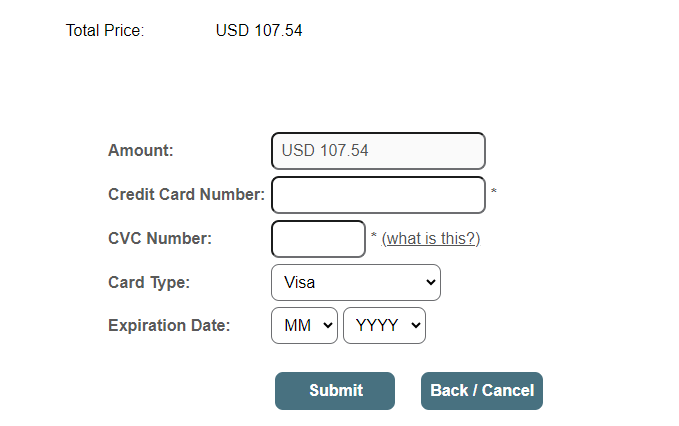Image resolution: width=679 pixels, height=426 pixels.
Task: Click the 'Expiration Date:' label
Action: click(x=169, y=326)
